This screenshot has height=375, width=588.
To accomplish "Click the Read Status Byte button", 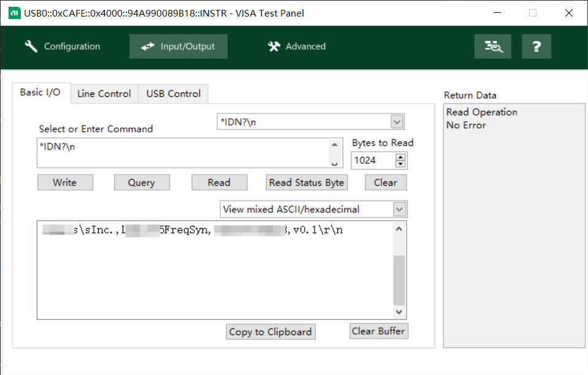I will (307, 183).
